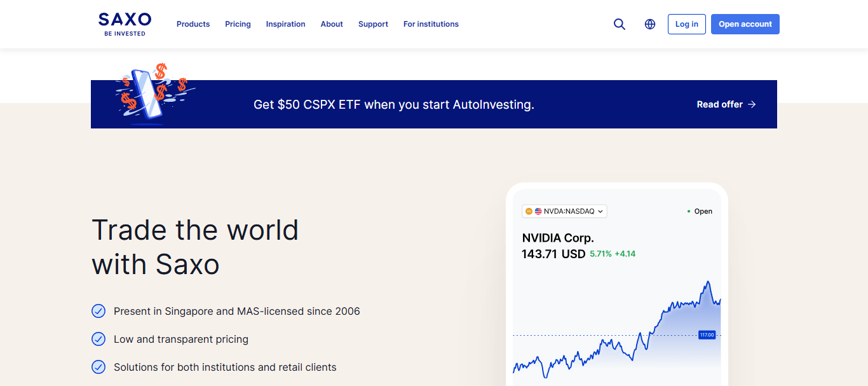Click the Present in Singapore and MAS-licensed text
This screenshot has height=386, width=868.
pyautogui.click(x=237, y=311)
